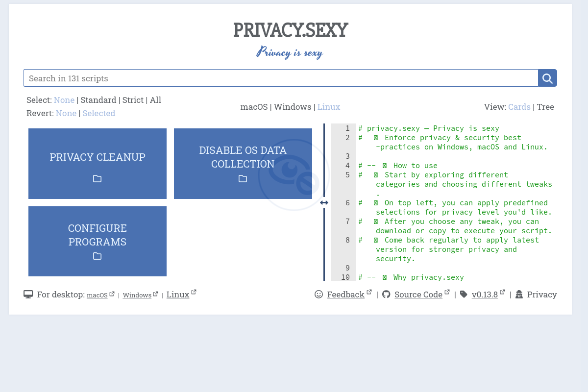Click the tag icon beside version number
Image resolution: width=588 pixels, height=392 pixels.
[x=464, y=294]
